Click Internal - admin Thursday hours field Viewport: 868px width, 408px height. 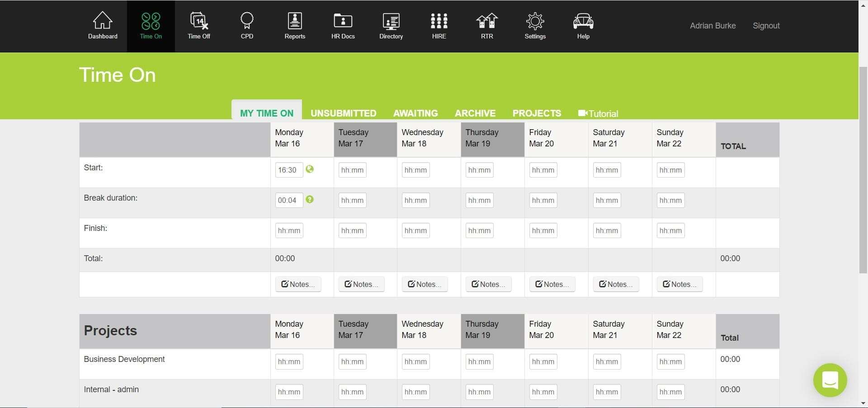(x=479, y=392)
